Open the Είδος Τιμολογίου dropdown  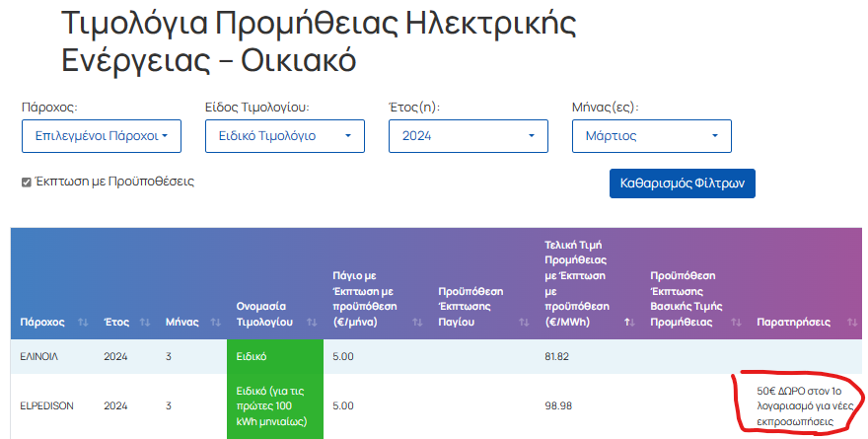click(x=284, y=136)
